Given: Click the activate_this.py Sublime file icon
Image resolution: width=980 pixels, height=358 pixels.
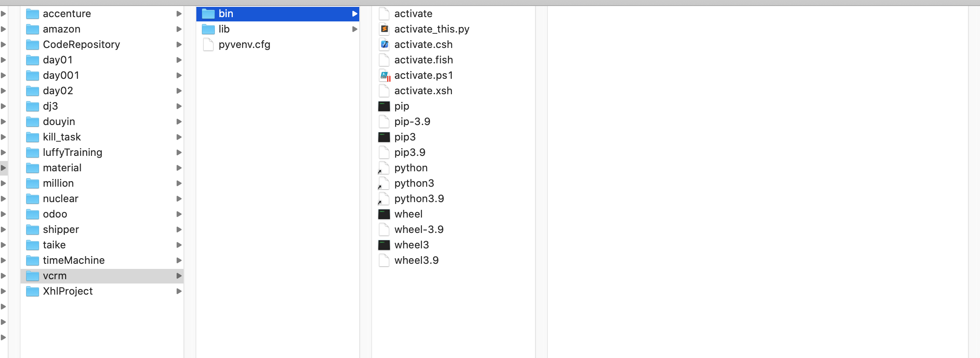Looking at the screenshot, I should coord(385,29).
